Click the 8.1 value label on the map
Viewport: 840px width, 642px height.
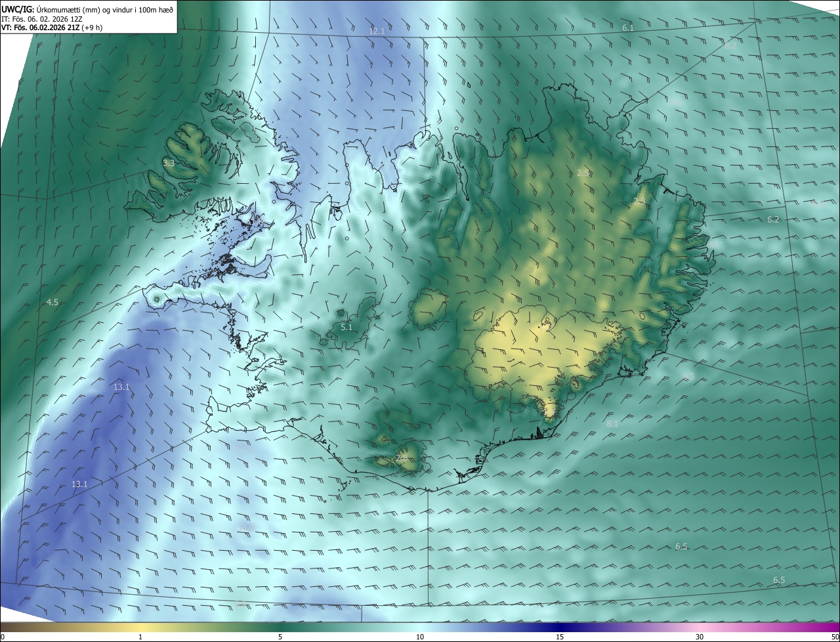[x=612, y=424]
